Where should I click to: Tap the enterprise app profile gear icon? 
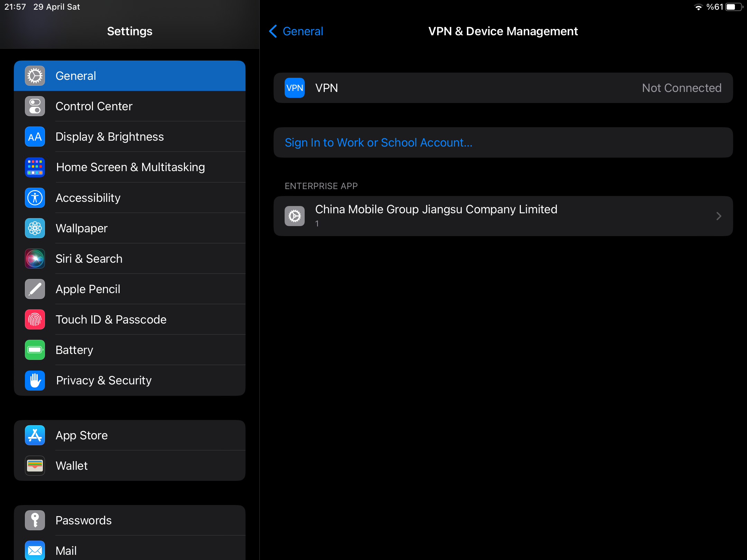coord(295,216)
